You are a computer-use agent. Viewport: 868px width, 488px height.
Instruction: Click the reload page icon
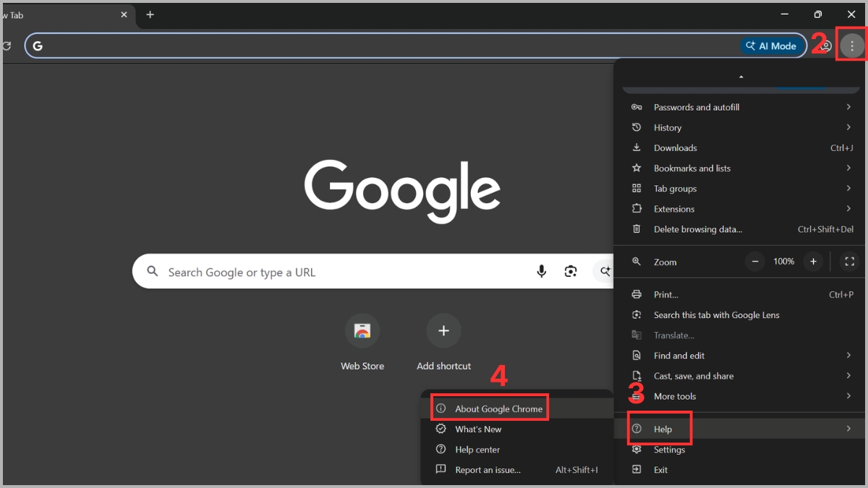[x=7, y=46]
